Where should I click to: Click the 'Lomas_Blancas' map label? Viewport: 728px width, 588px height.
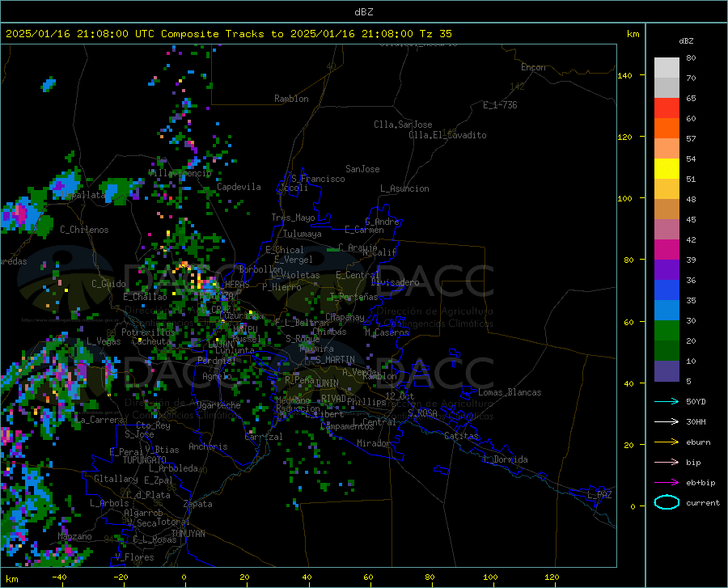(x=510, y=392)
